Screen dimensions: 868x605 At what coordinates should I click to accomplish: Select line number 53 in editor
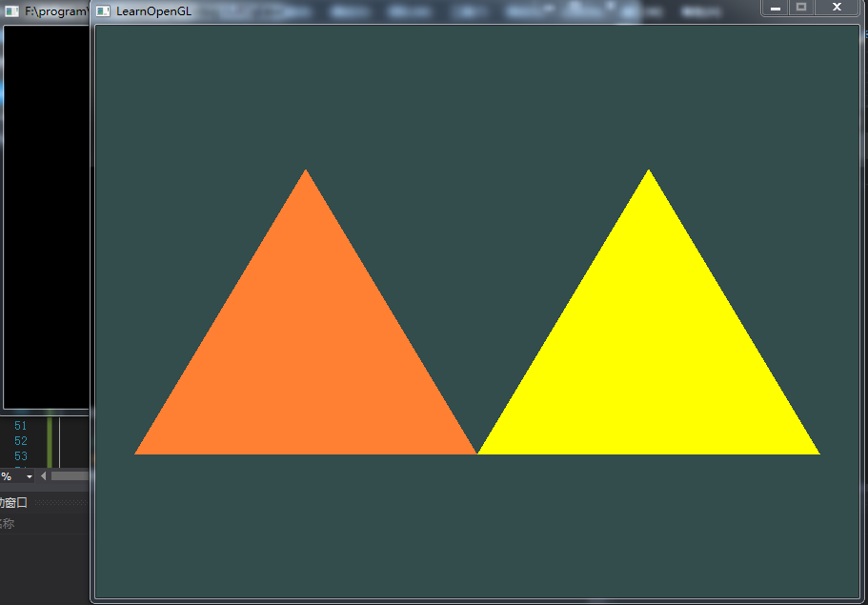(21, 456)
